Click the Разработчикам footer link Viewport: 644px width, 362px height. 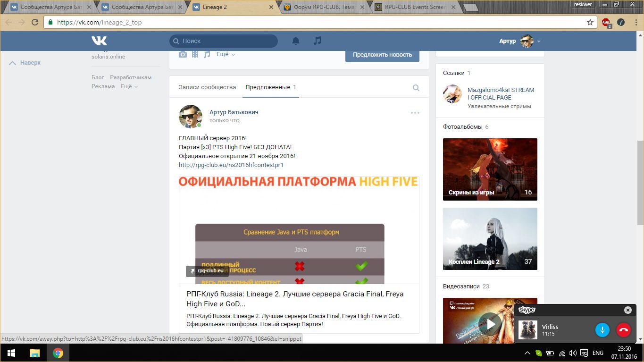click(131, 77)
